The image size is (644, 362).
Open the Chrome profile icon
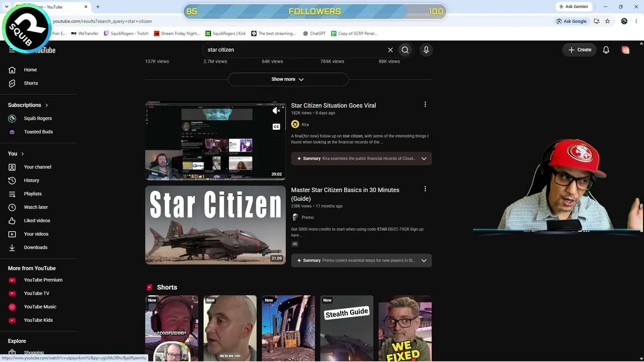click(x=624, y=21)
